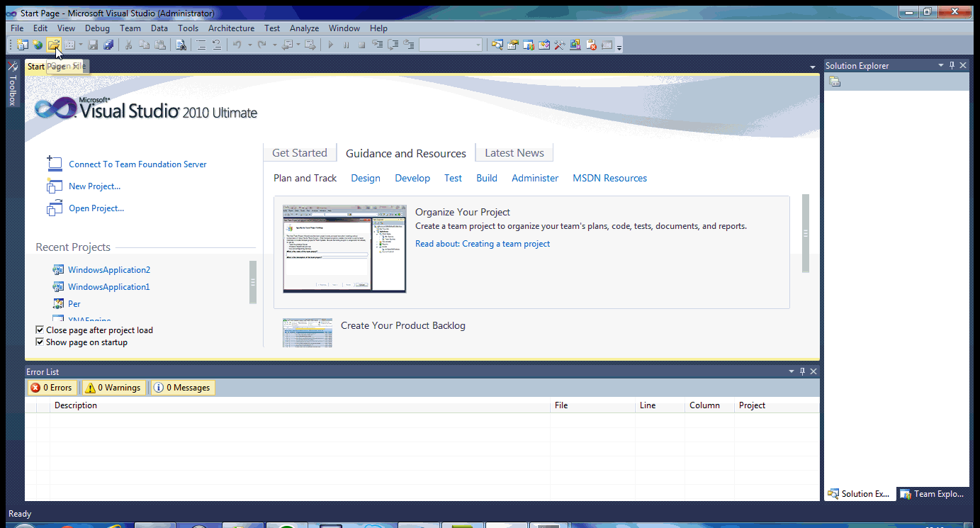Open Read about: Creating a team project
The height and width of the screenshot is (528, 980).
[483, 244]
